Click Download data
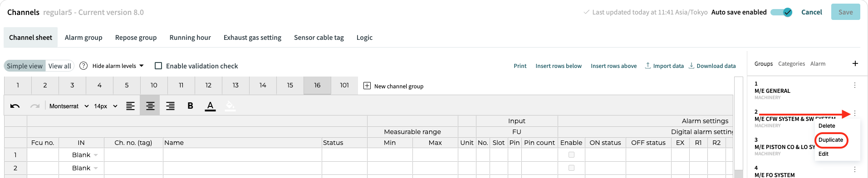Screen dimensions: 868x178 click(x=712, y=66)
